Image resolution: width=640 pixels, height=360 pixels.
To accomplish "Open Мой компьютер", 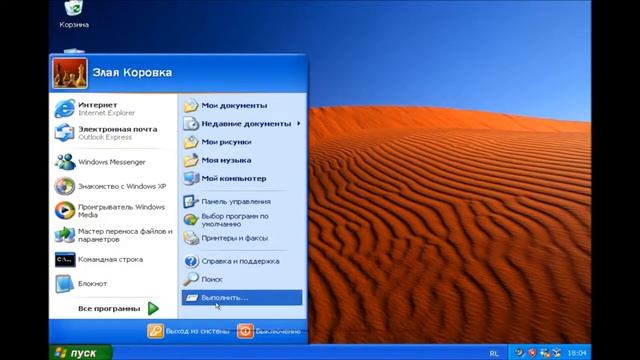I will click(242, 178).
